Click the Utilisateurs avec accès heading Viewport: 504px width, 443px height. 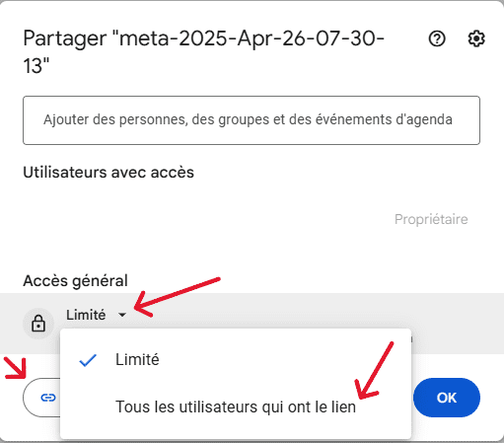click(x=108, y=172)
